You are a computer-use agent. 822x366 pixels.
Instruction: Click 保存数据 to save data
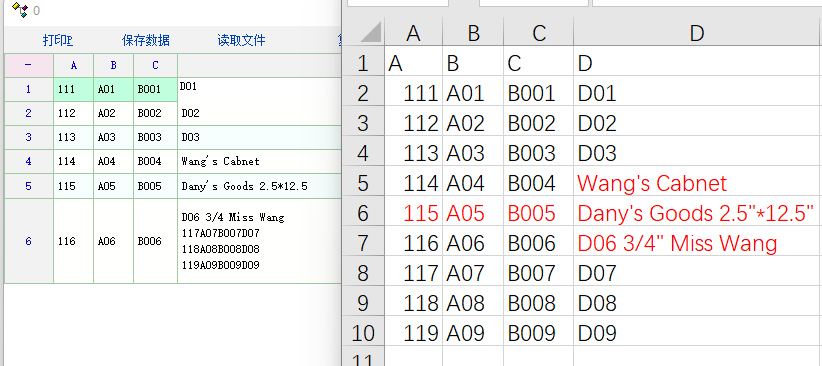146,40
